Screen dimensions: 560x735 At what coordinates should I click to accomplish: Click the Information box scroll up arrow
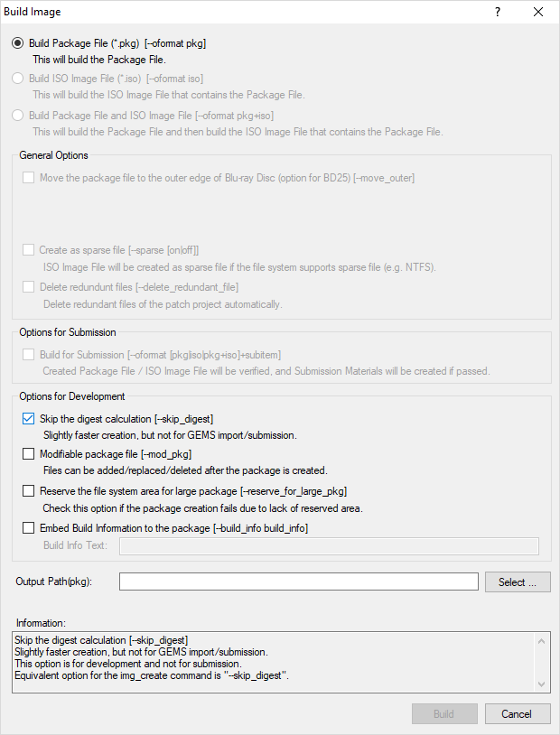point(541,641)
